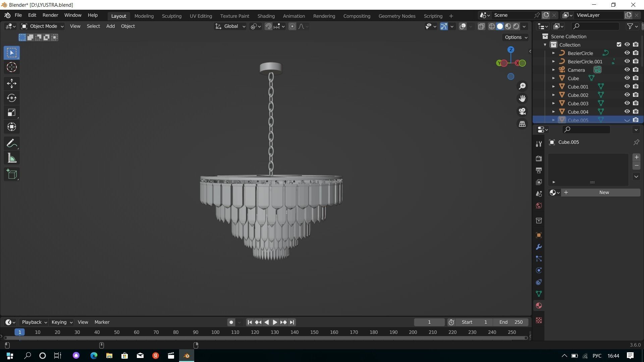
Task: Open the Keying dropdown in timeline
Action: [62, 322]
